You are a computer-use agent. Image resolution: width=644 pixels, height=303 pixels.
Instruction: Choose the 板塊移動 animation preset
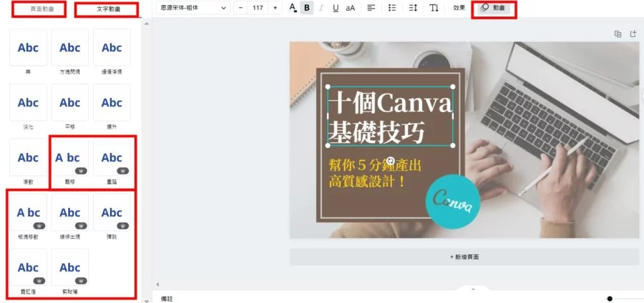pos(28,212)
